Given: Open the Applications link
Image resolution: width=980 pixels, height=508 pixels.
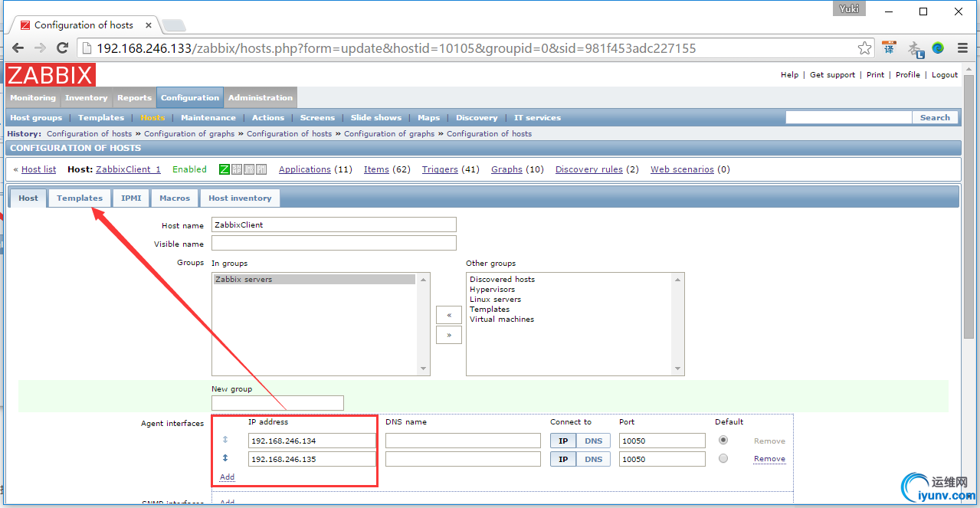Looking at the screenshot, I should coord(305,169).
